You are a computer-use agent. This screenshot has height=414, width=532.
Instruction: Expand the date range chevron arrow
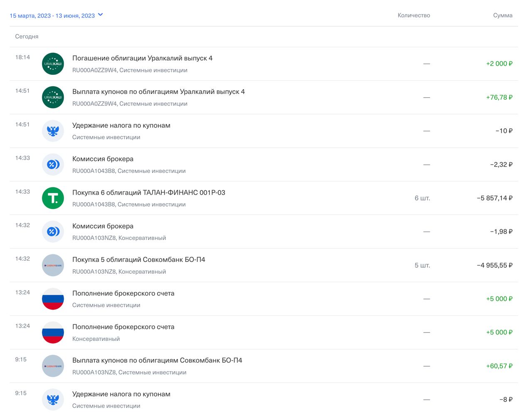click(x=100, y=15)
